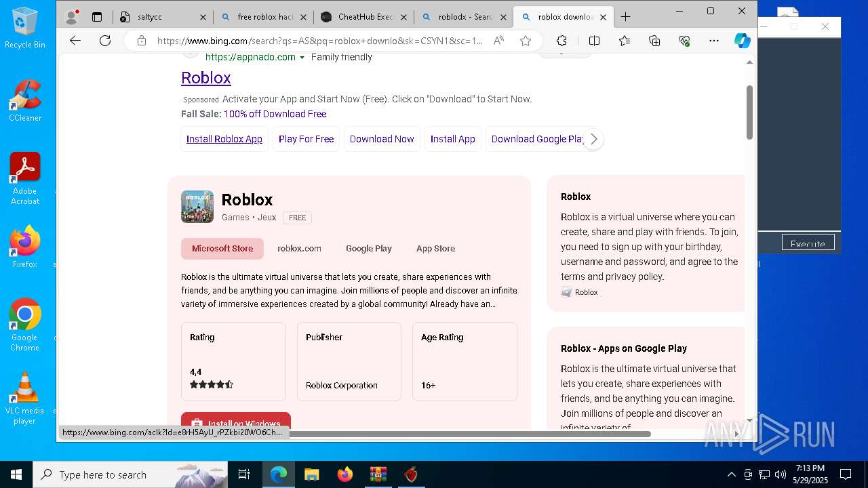Viewport: 868px width, 488px height.
Task: Open the Recycle Bin desktop icon
Action: tap(25, 28)
